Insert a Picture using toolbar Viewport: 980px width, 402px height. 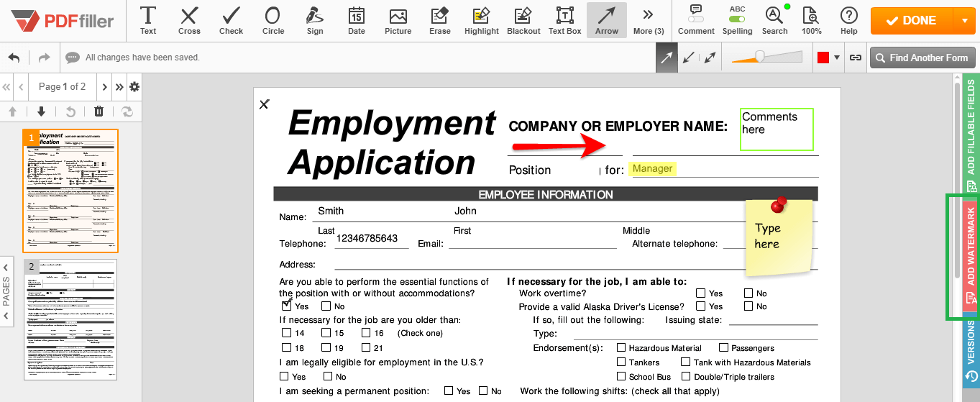pyautogui.click(x=398, y=20)
